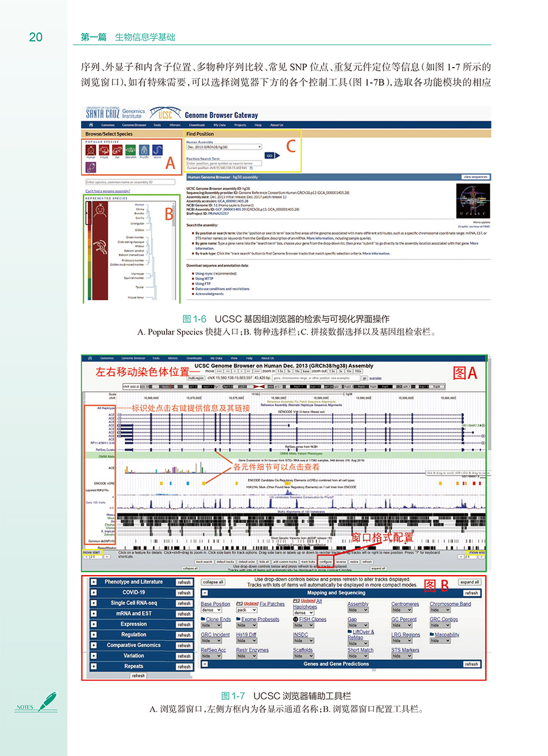
Task: Select Orangutan in the represented species tree
Action: click(x=136, y=223)
